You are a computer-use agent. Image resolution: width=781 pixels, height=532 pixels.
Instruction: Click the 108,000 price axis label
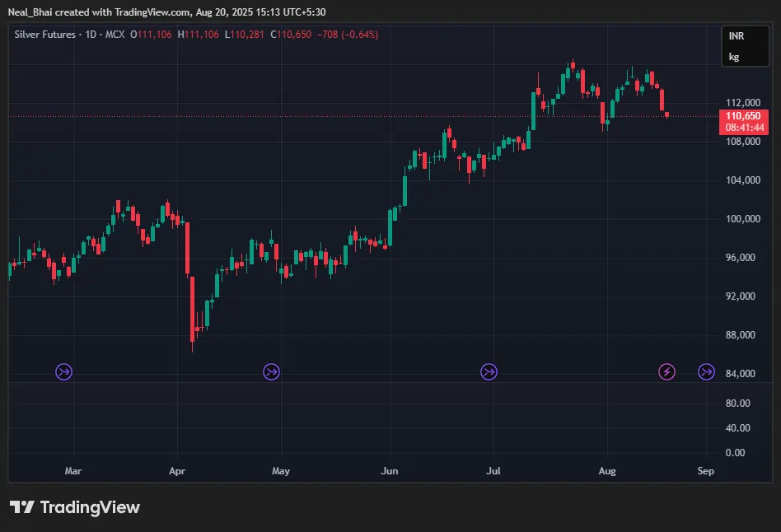pos(742,142)
